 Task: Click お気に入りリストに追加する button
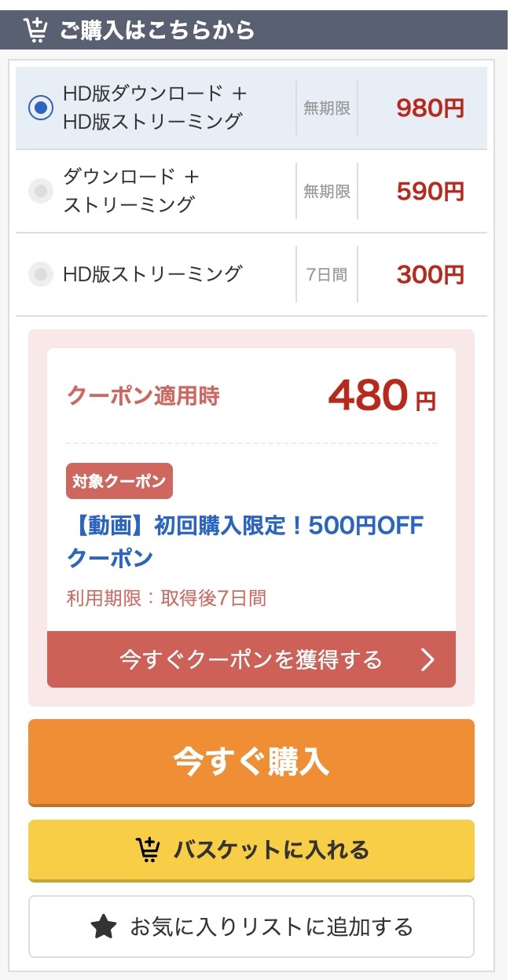point(251,927)
